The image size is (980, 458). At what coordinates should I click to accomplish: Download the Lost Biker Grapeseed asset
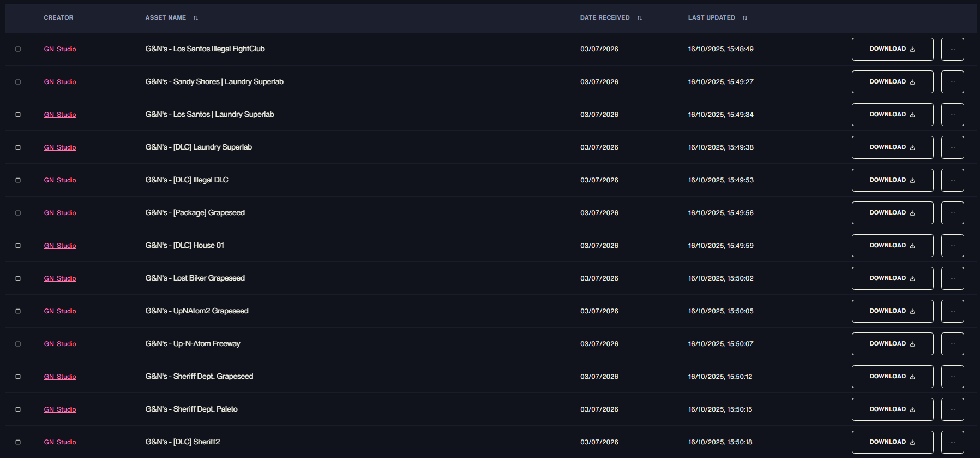(892, 278)
